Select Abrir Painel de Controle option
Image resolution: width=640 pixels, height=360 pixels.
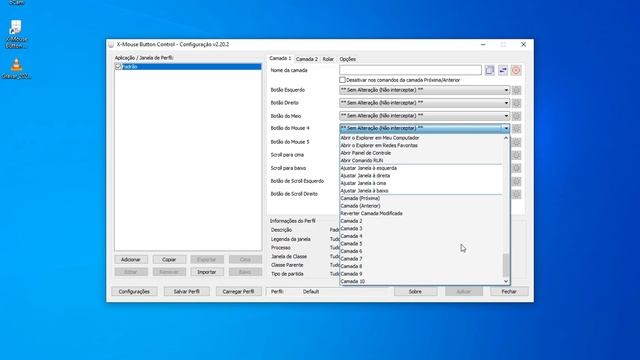[x=421, y=153]
